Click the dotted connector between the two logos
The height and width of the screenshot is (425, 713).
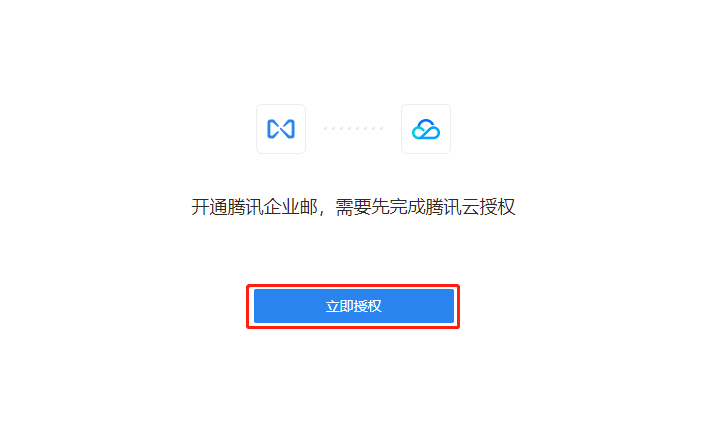coord(353,129)
